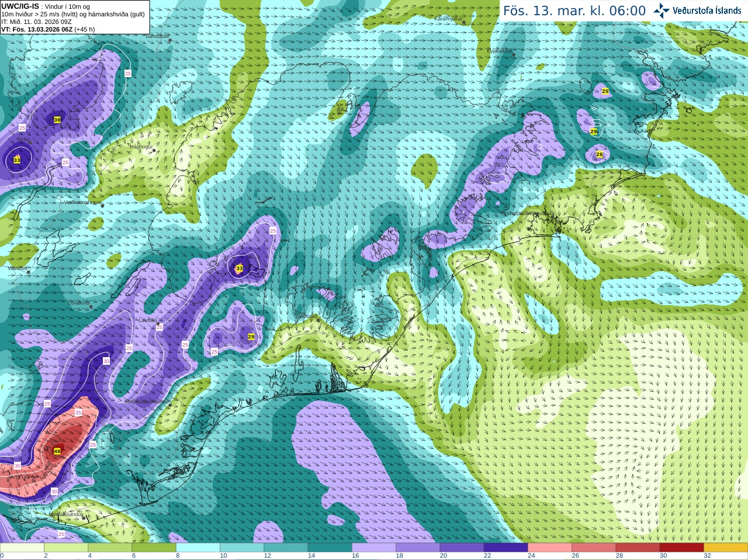
Task: Click the 35 contour label on red area
Action: tap(78, 412)
